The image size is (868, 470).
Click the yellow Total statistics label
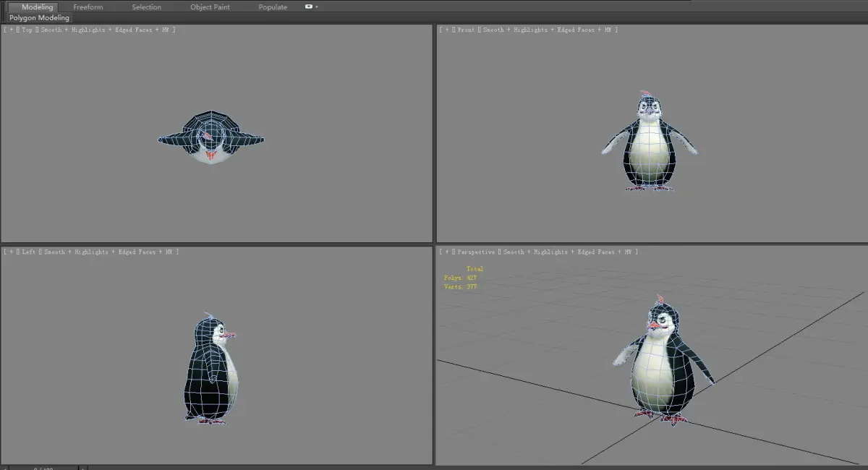(x=475, y=269)
